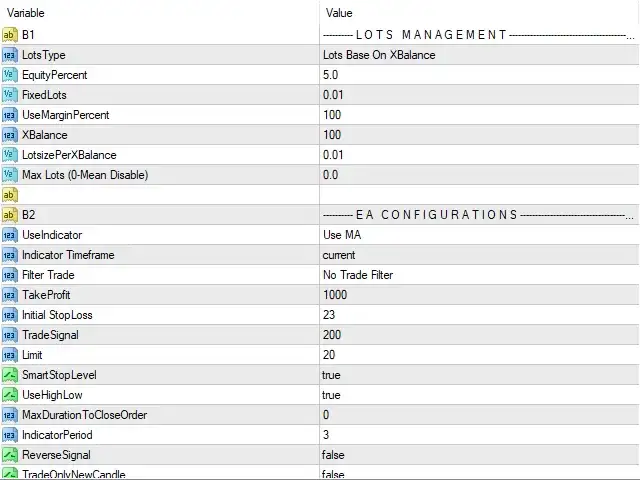
Task: Click the integer icon next to LotsType
Action: tap(9, 55)
